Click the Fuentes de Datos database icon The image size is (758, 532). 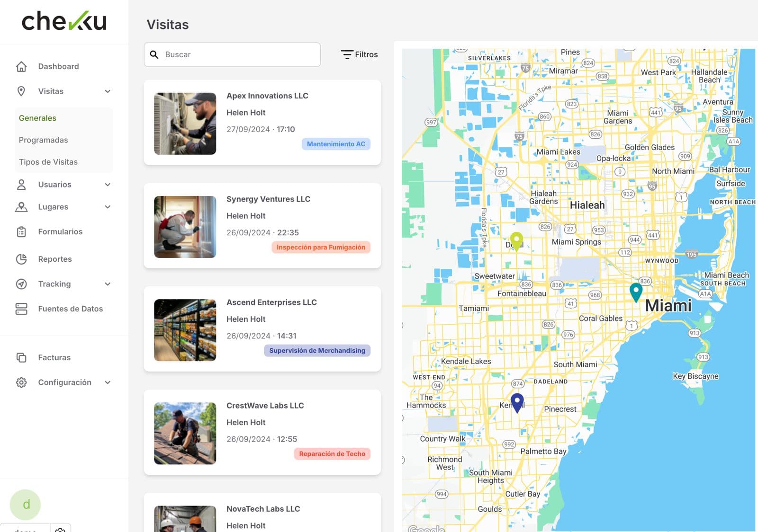click(x=22, y=309)
